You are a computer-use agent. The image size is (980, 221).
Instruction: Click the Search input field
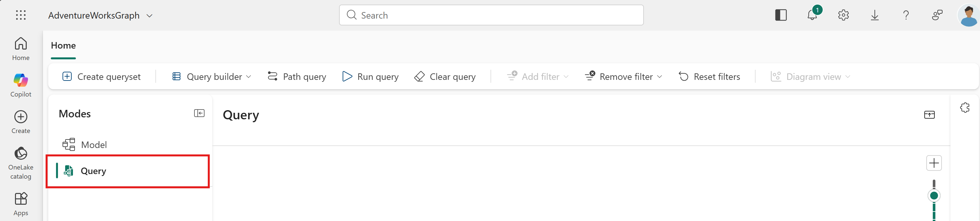pos(491,15)
